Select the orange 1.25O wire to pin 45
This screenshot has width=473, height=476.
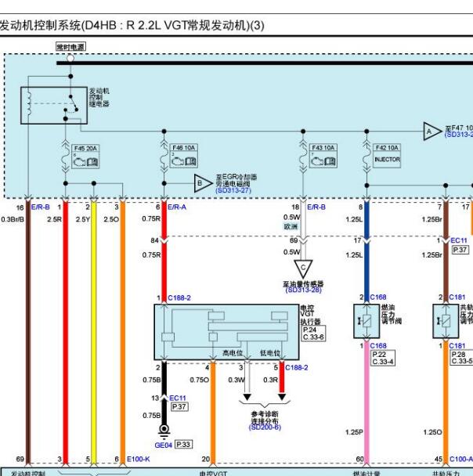(446, 402)
